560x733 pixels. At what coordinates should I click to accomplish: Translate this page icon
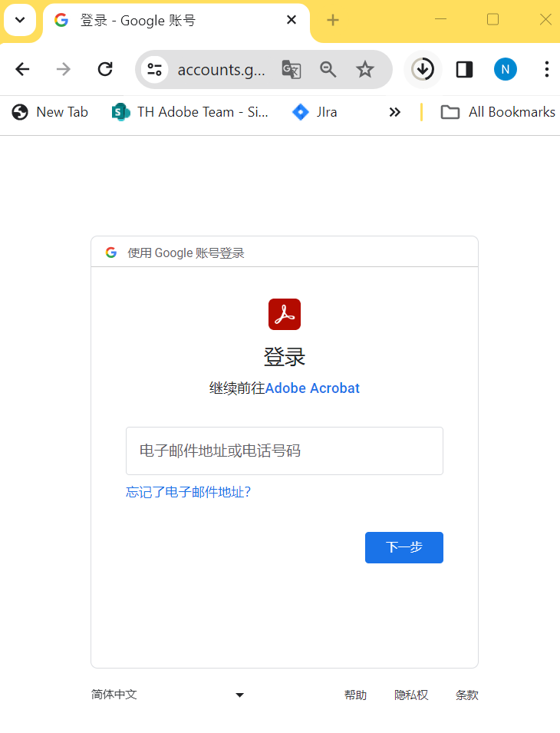[x=292, y=70]
